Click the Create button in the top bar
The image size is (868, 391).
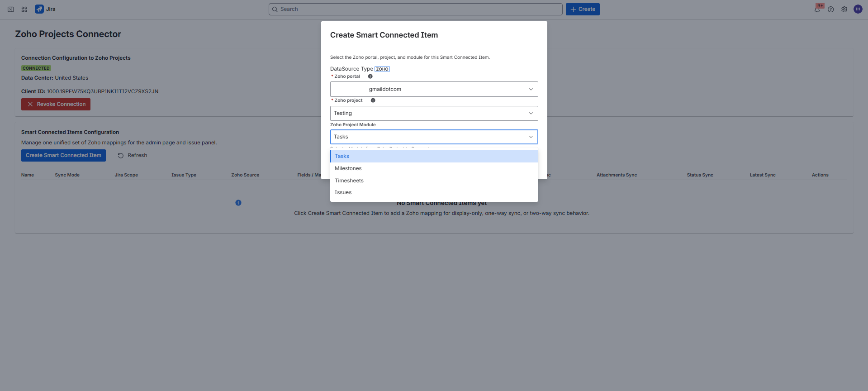tap(583, 9)
